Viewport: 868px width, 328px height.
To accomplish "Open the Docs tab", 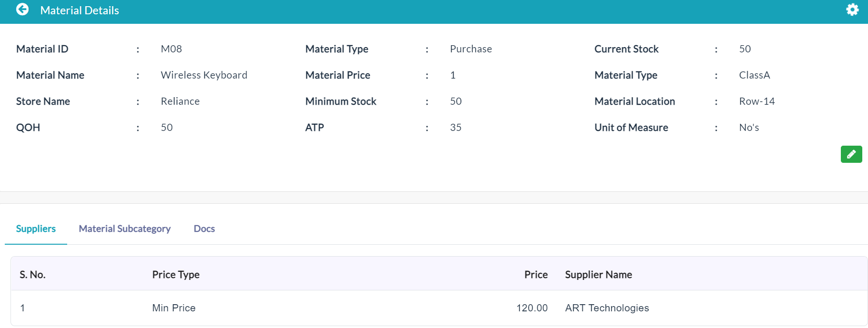I will (204, 229).
